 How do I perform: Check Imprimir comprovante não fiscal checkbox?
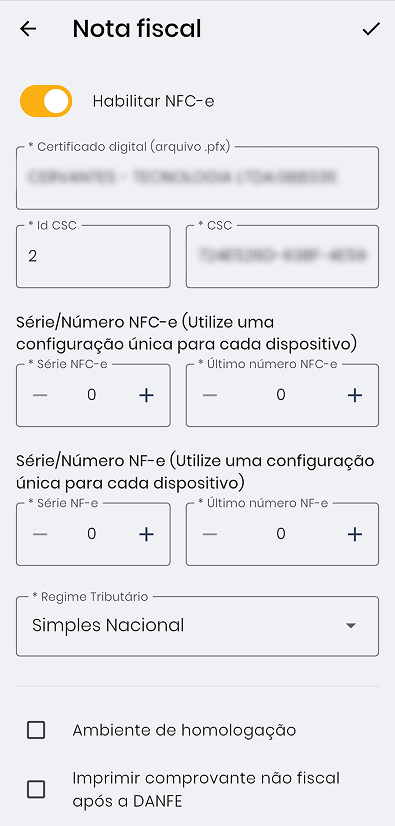[x=36, y=789]
